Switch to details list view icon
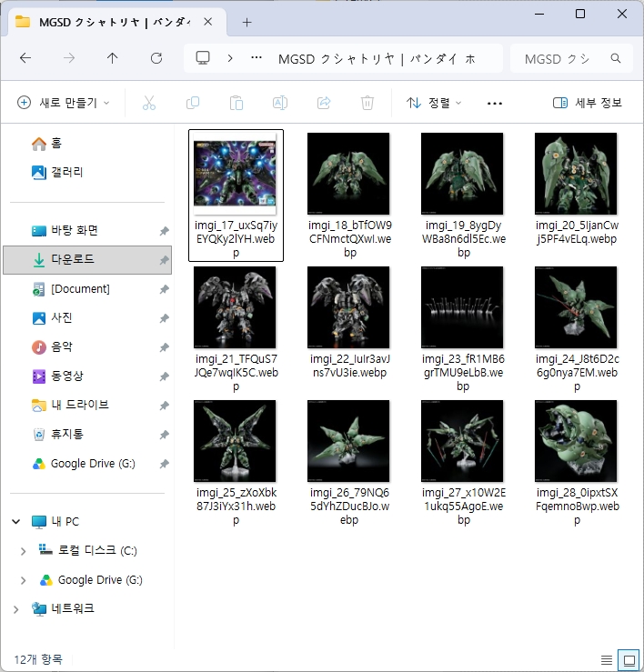The image size is (644, 672). point(607,660)
